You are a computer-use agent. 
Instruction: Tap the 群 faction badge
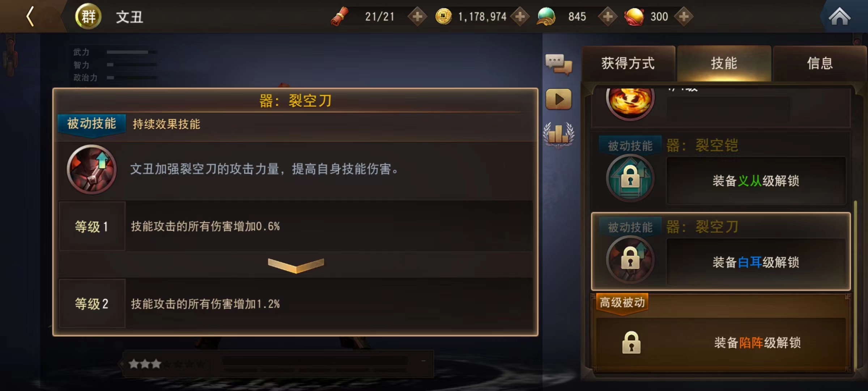88,16
